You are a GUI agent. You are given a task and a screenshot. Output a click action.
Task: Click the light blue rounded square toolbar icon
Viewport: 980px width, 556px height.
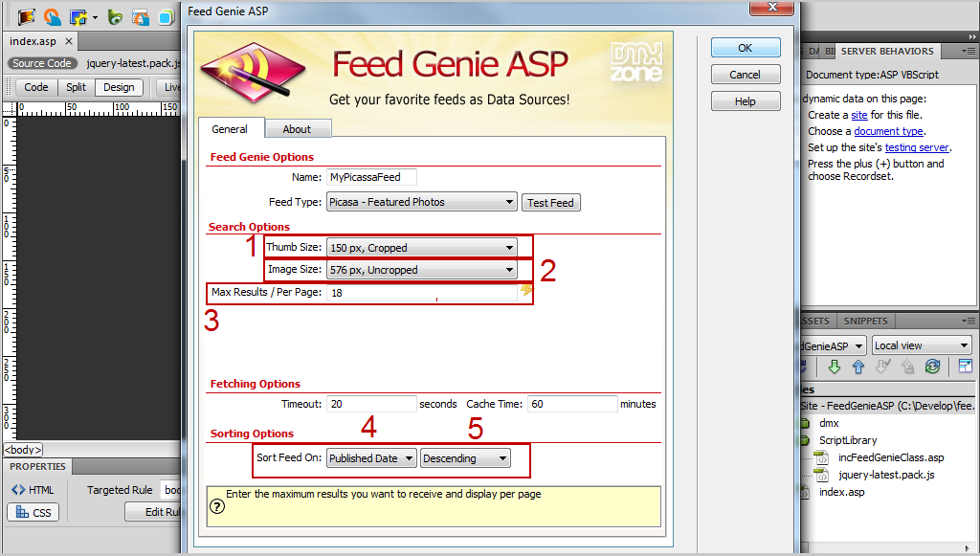pos(167,17)
